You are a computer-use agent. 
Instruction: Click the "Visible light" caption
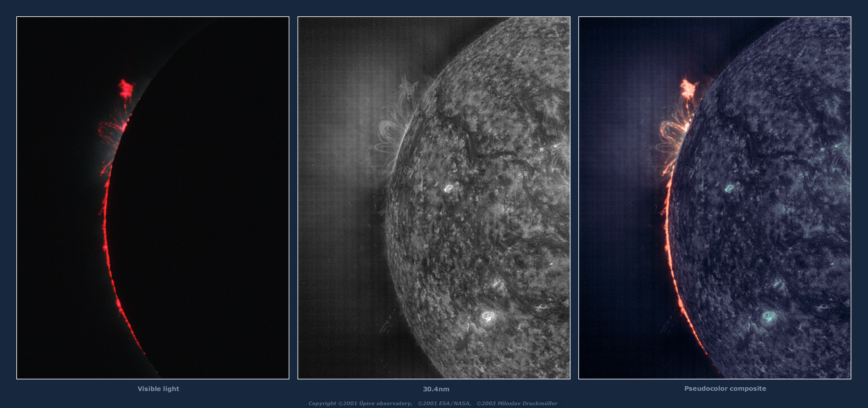point(158,389)
